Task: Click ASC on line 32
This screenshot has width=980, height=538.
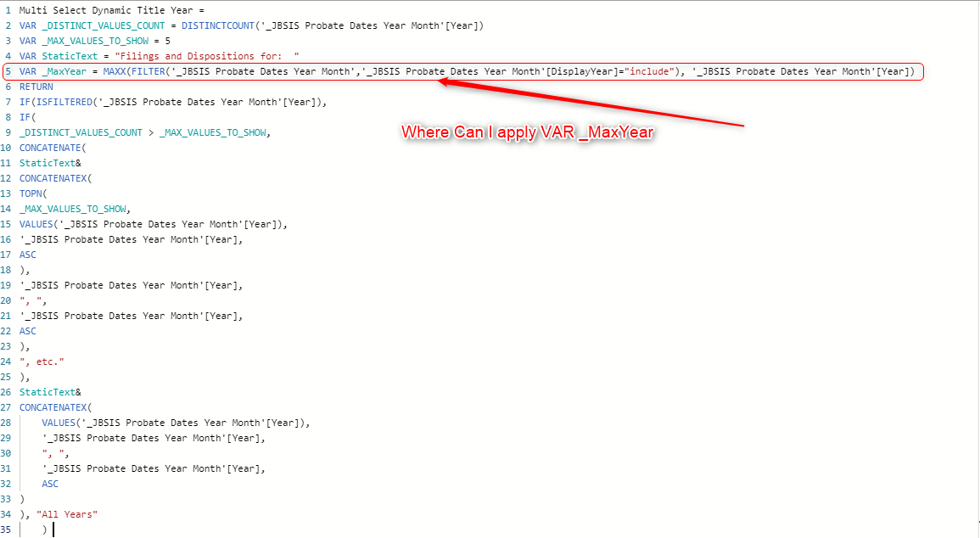Action: (x=50, y=485)
